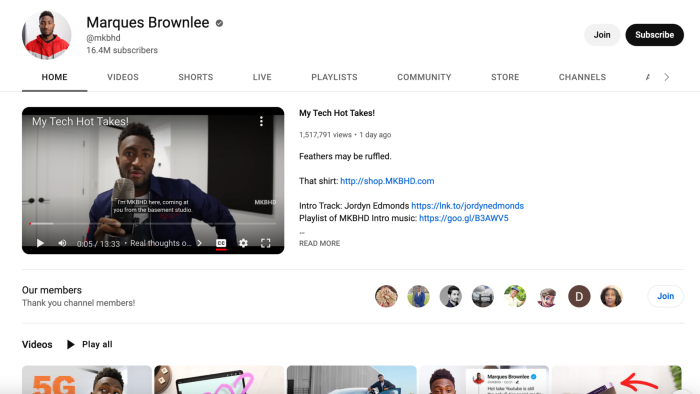This screenshot has height=394, width=700.
Task: Click the member avatar in a green hat
Action: click(515, 296)
